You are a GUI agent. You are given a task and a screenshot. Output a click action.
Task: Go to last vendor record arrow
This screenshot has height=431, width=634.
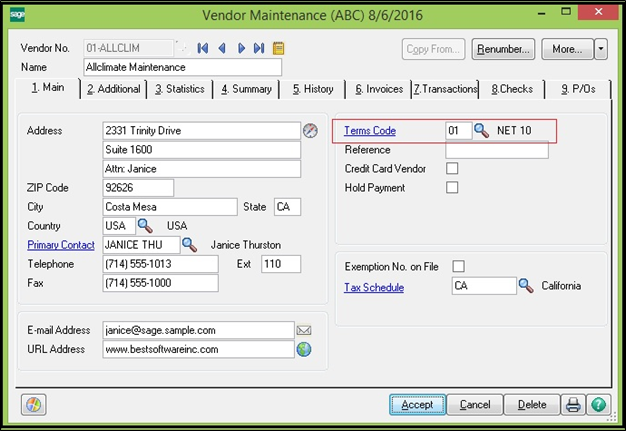tap(259, 49)
